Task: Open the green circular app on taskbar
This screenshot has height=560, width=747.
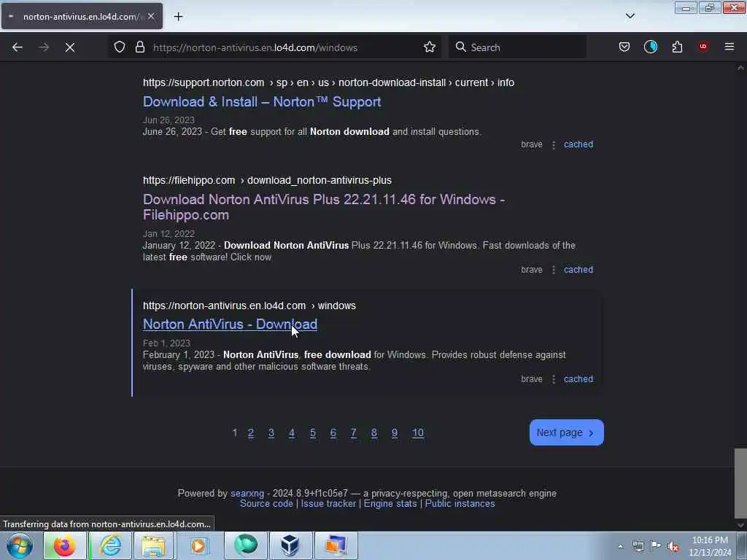Action: tap(245, 545)
